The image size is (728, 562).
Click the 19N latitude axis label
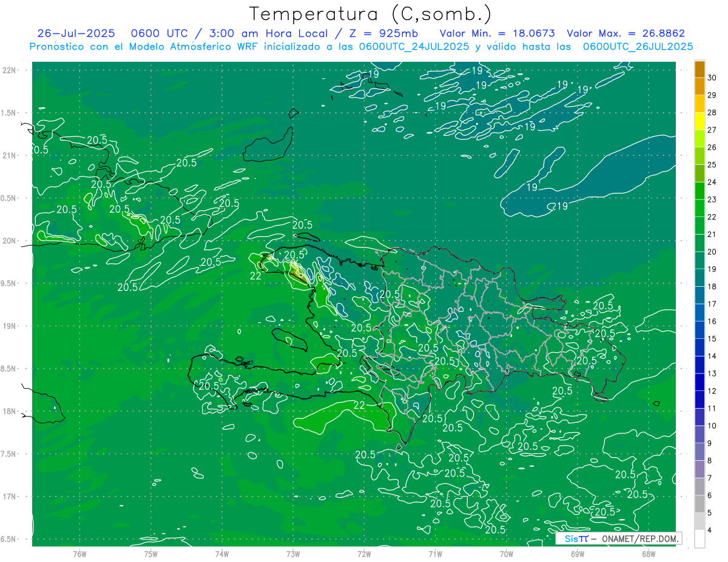tap(10, 326)
